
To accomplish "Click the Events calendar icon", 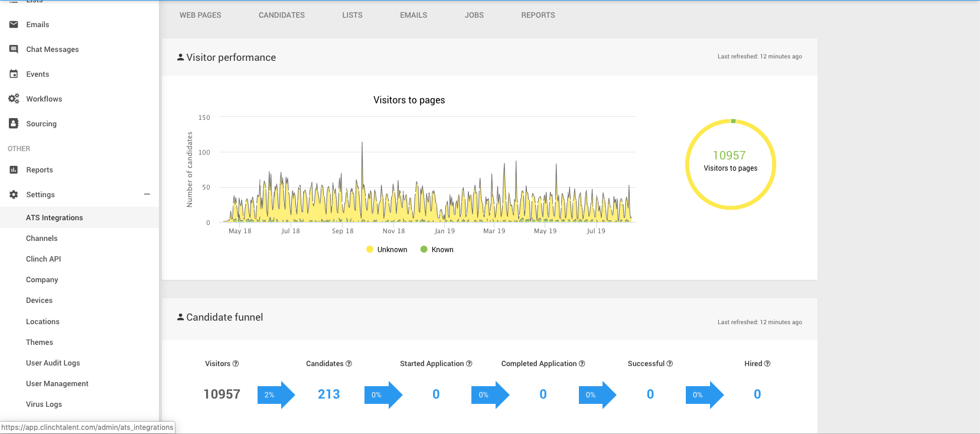I will 14,74.
